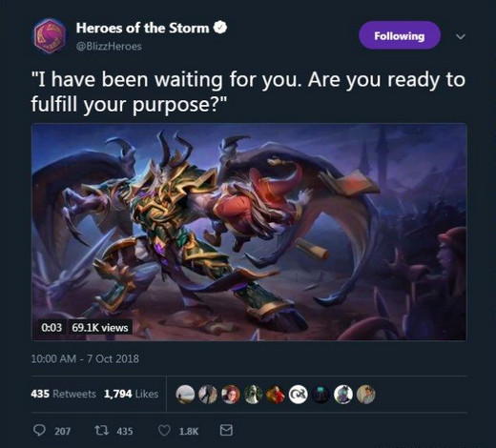Open the @BlizzHeroes handle link
The height and width of the screenshot is (448, 496).
coord(109,47)
